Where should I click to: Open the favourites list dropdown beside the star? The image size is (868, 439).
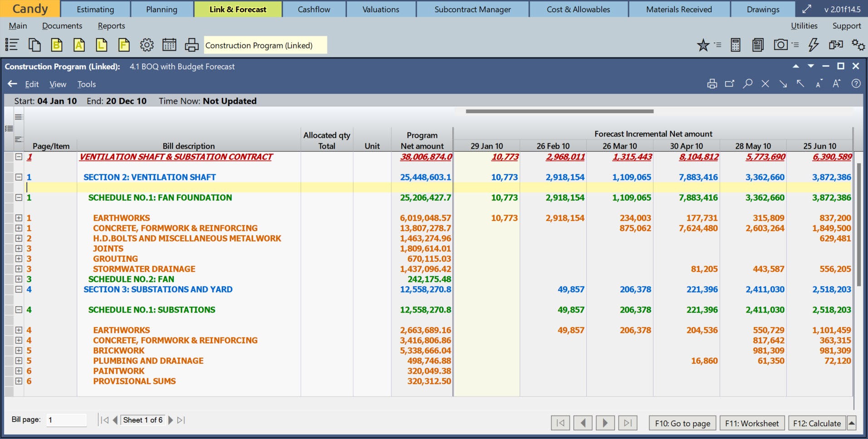point(717,45)
